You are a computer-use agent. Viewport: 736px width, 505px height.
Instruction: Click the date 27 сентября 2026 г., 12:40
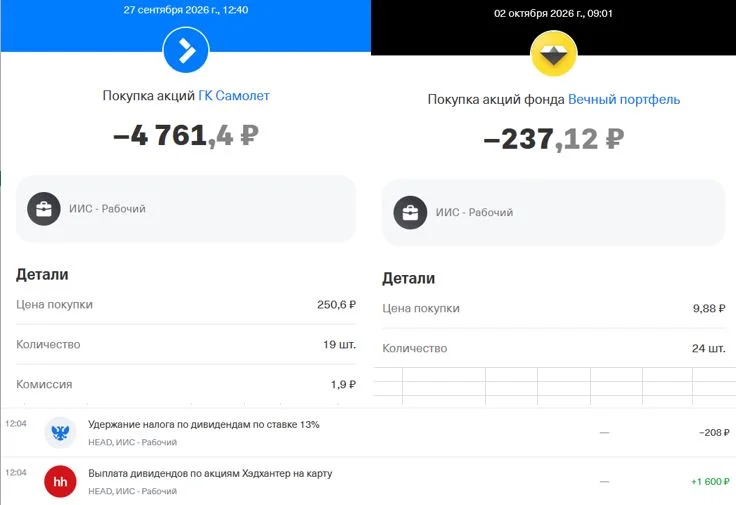pos(186,10)
